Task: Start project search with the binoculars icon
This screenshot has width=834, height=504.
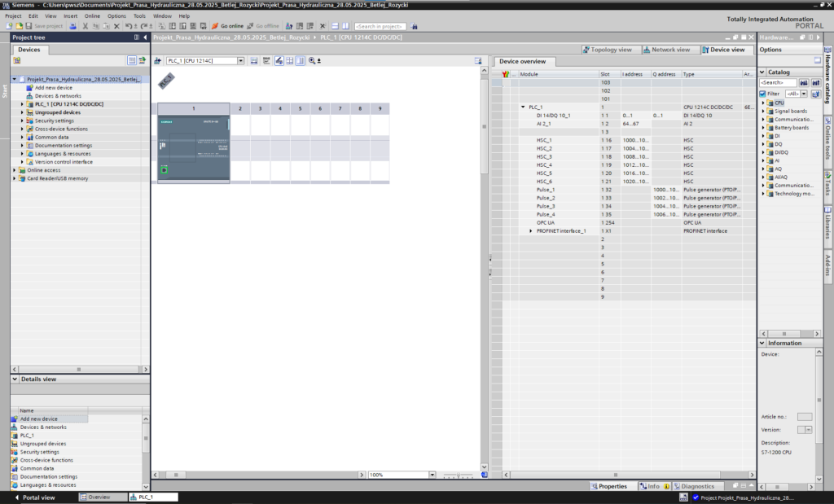Action: point(414,26)
